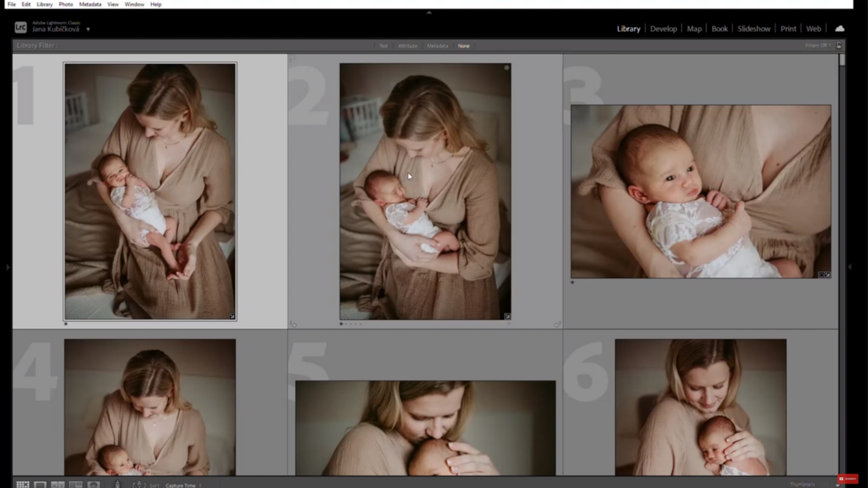This screenshot has height=488, width=868.
Task: Expand the filmstrip with the bottom-right arrow
Action: pyautogui.click(x=837, y=485)
